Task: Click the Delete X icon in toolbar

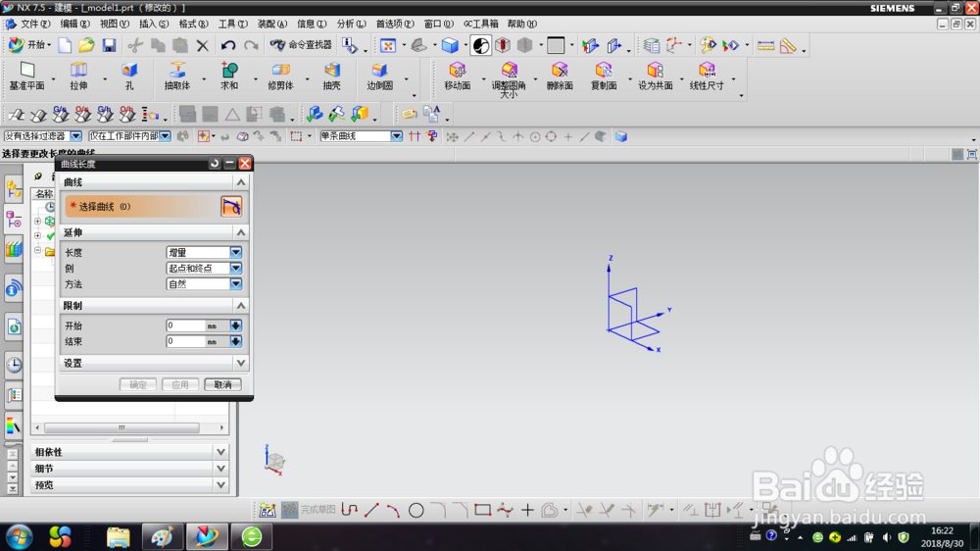Action: (x=203, y=45)
